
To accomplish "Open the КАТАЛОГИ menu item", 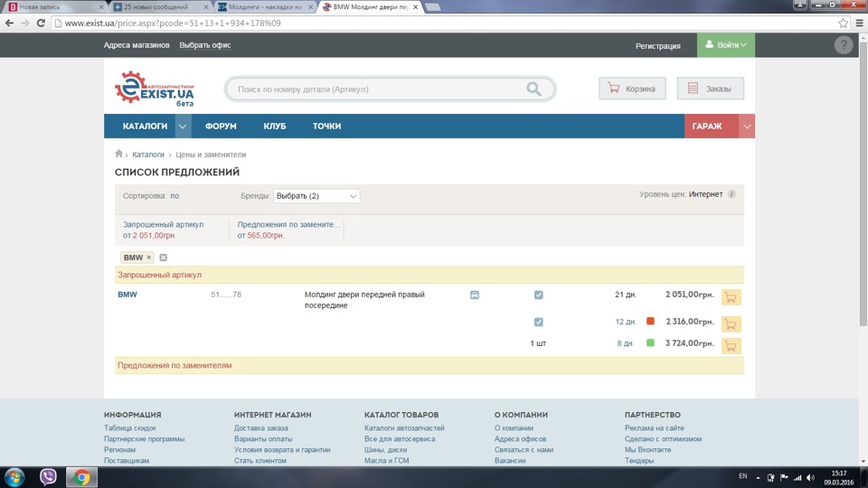I will pyautogui.click(x=145, y=127).
